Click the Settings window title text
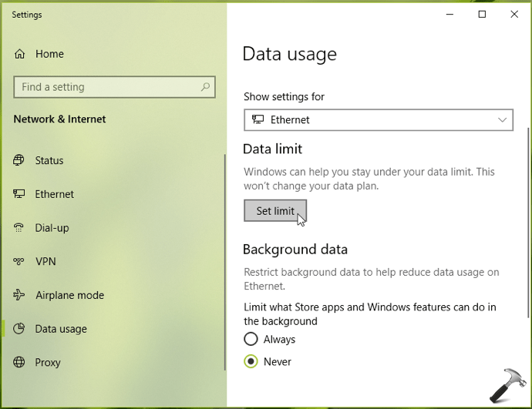532x409 pixels. pos(27,15)
